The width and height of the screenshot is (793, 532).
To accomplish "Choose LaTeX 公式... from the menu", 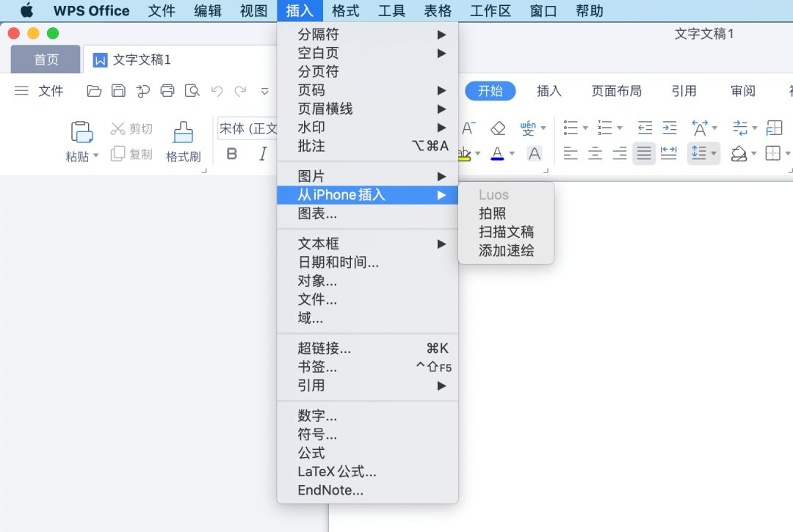I will pyautogui.click(x=336, y=472).
